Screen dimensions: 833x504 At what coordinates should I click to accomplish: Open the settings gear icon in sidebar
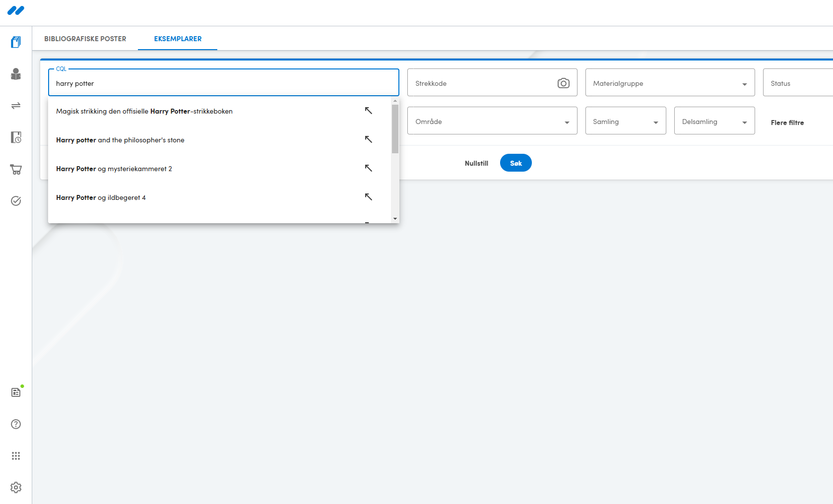tap(16, 488)
